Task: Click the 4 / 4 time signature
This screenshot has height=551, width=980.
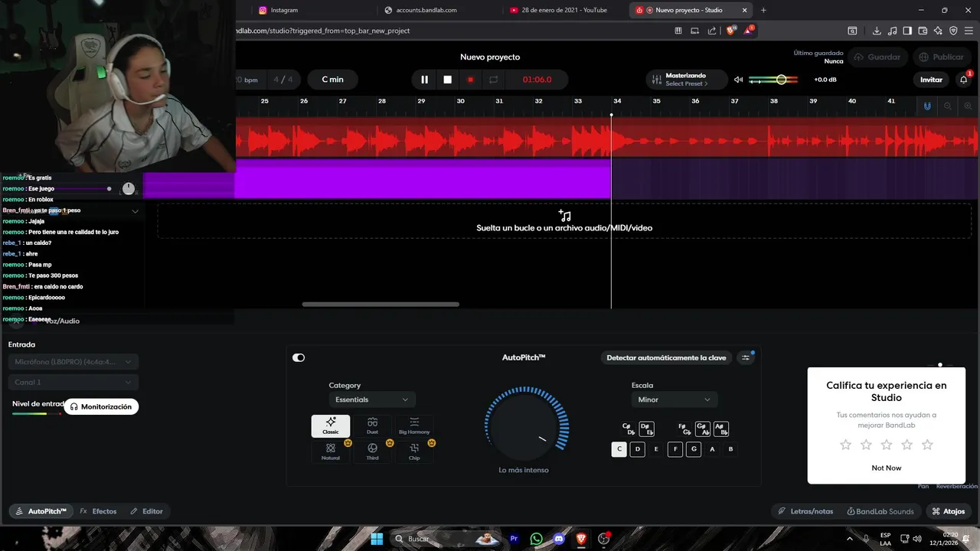Action: 283,80
